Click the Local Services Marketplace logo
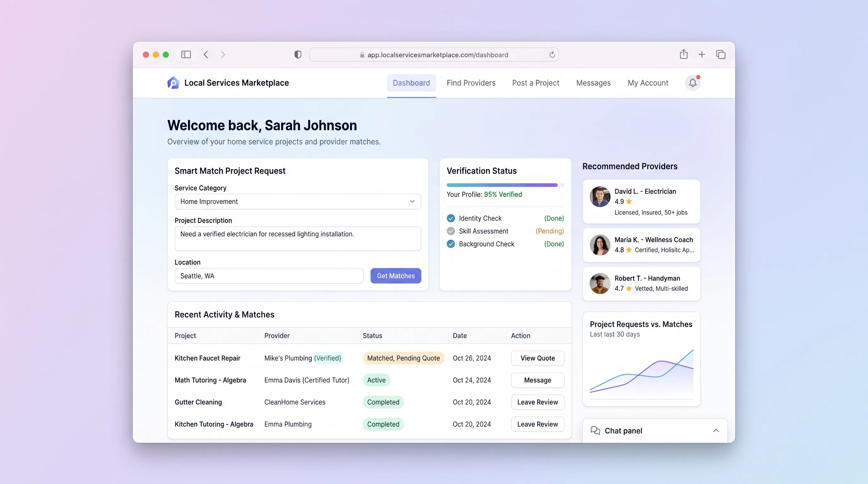The width and height of the screenshot is (868, 484). click(x=173, y=83)
